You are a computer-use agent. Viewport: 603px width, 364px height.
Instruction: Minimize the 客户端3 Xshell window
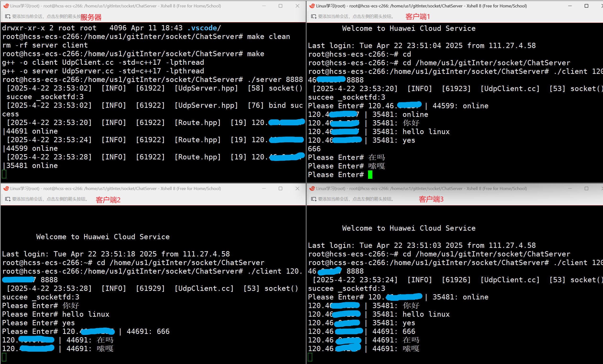[570, 189]
